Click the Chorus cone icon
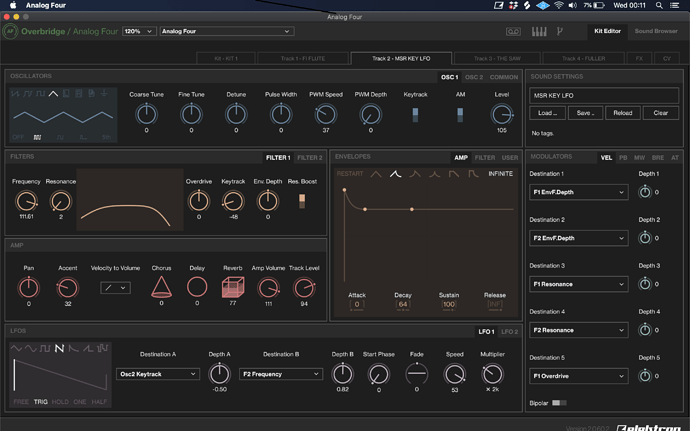This screenshot has height=431, width=690. click(161, 288)
